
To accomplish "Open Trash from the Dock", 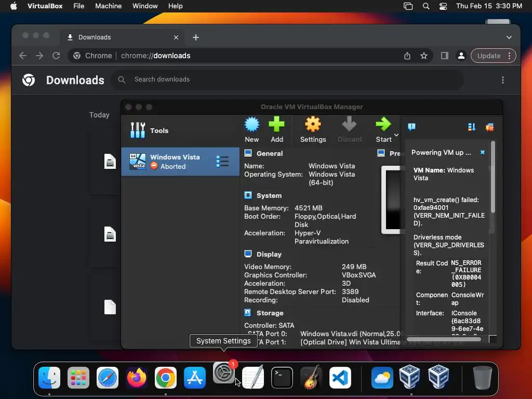I will click(483, 377).
